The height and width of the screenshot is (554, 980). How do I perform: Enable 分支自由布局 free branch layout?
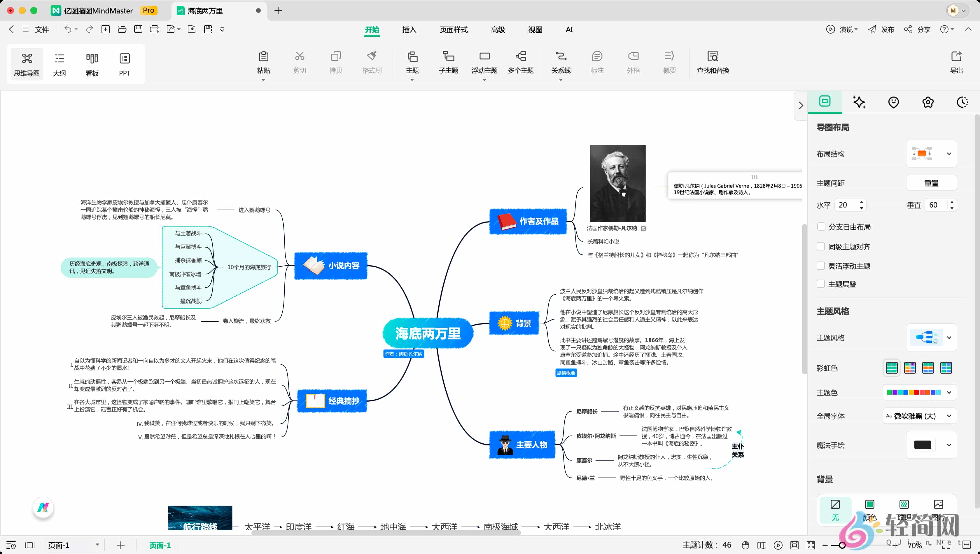point(821,227)
